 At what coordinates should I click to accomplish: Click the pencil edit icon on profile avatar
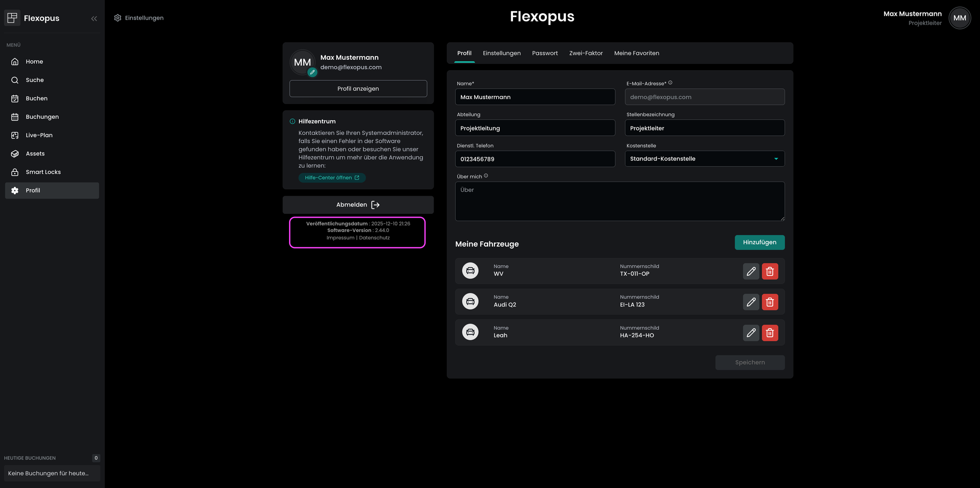(312, 72)
